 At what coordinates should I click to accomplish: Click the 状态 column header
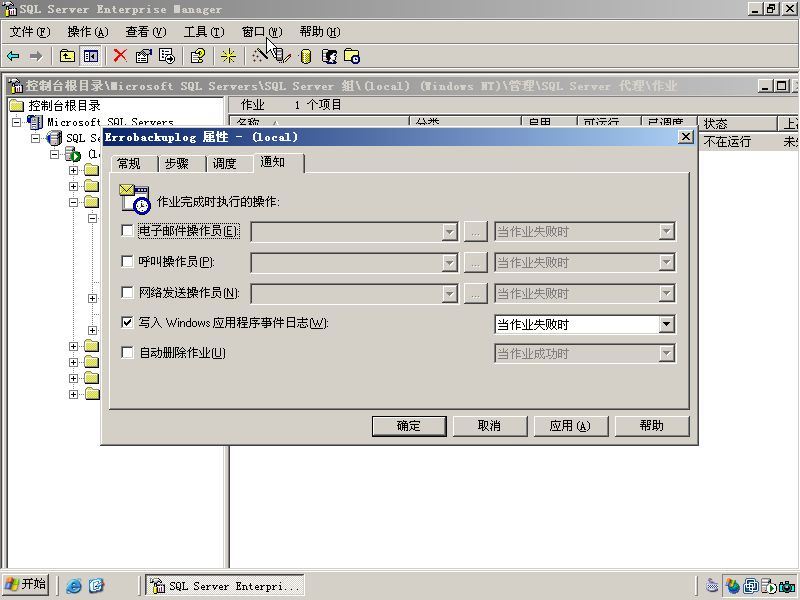(x=737, y=123)
